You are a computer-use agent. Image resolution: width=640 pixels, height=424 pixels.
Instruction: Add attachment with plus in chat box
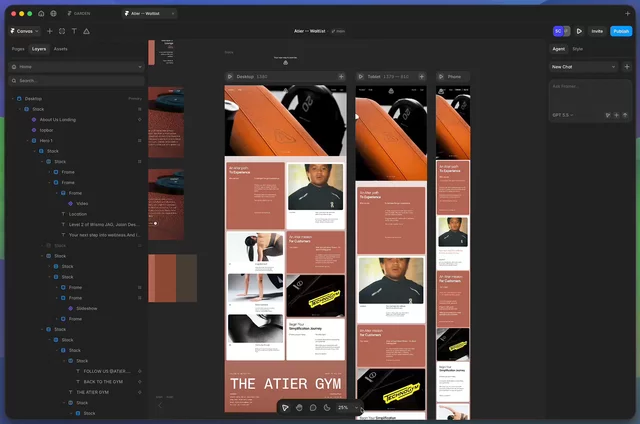[x=616, y=115]
